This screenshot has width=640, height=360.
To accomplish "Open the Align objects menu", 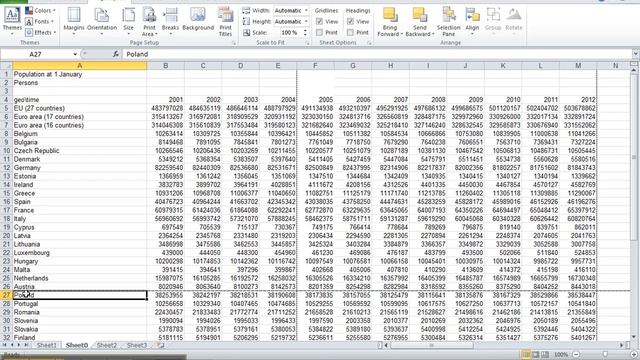I will click(x=472, y=20).
